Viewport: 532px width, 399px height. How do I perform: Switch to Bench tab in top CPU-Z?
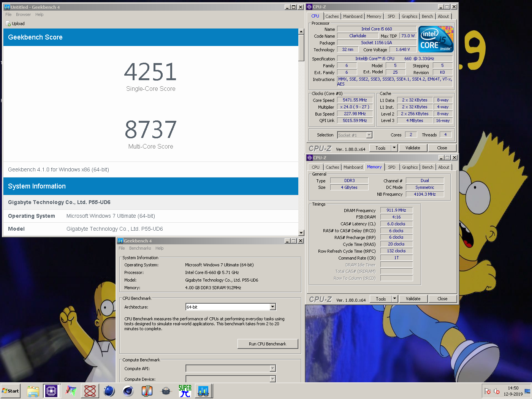427,16
